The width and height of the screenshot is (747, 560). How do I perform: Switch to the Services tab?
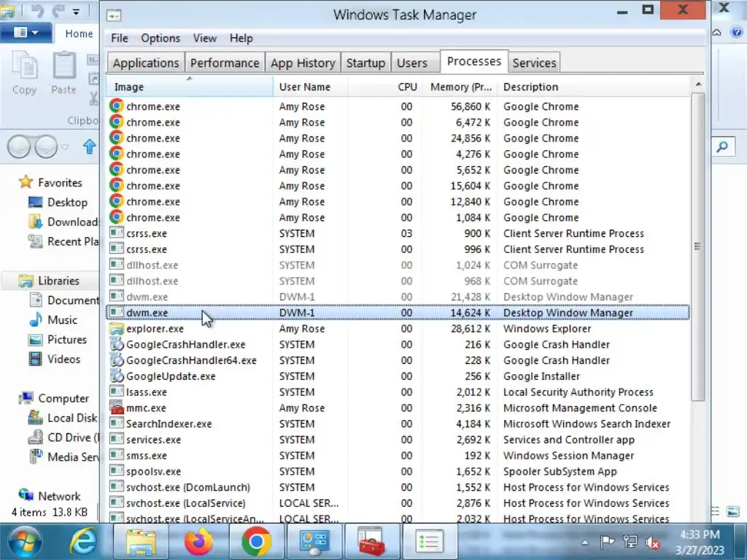pyautogui.click(x=534, y=63)
